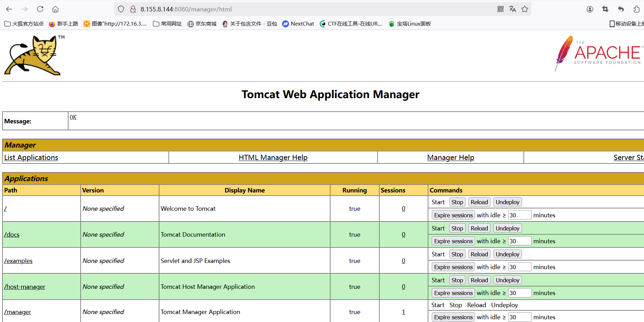Undeploy the Tomcat Host Manager app
The width and height of the screenshot is (644, 322).
point(507,280)
